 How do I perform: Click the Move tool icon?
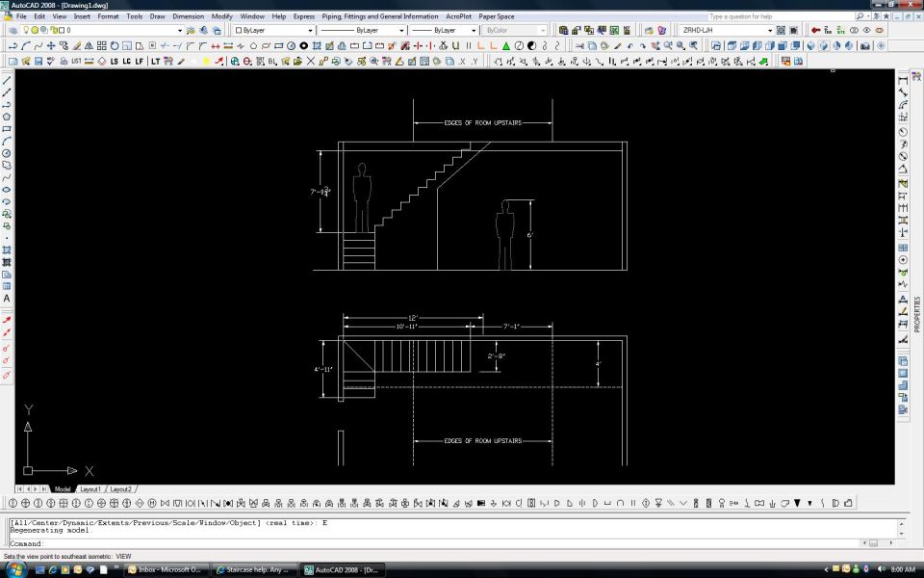click(x=51, y=45)
